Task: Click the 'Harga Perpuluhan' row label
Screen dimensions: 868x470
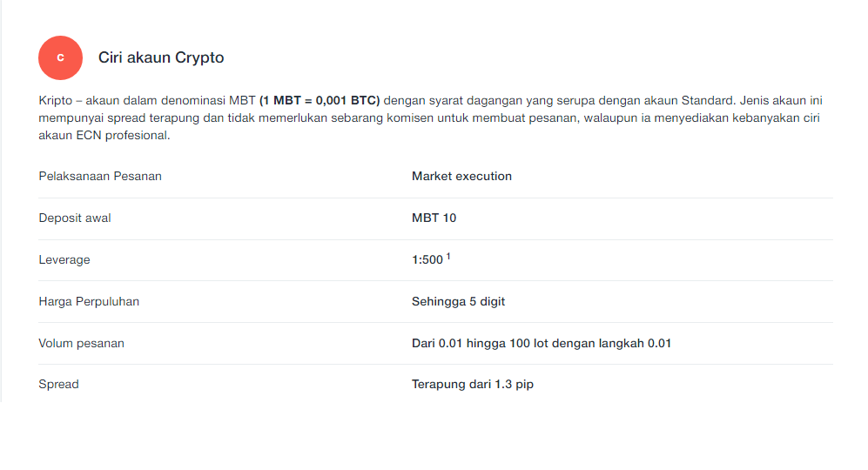Action: 89,302
